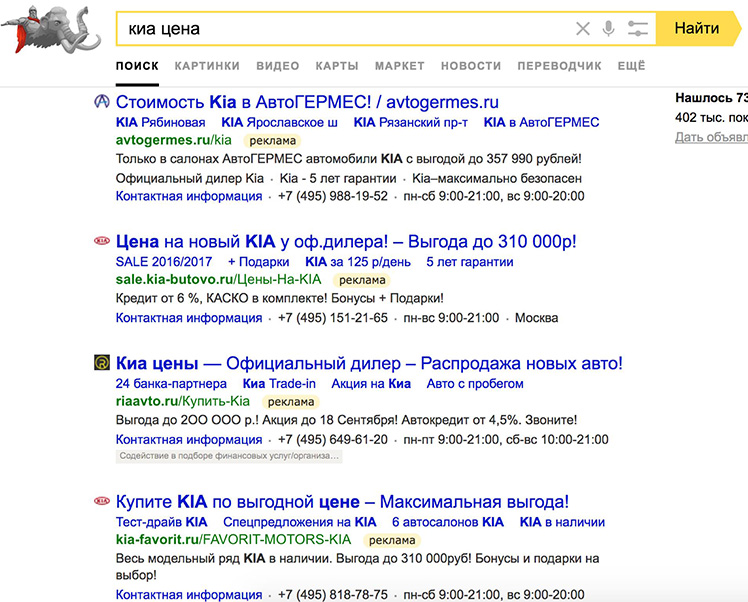748x602 pixels.
Task: Open 'Цена на новый KIA у оф.дилера' title
Action: click(x=346, y=241)
